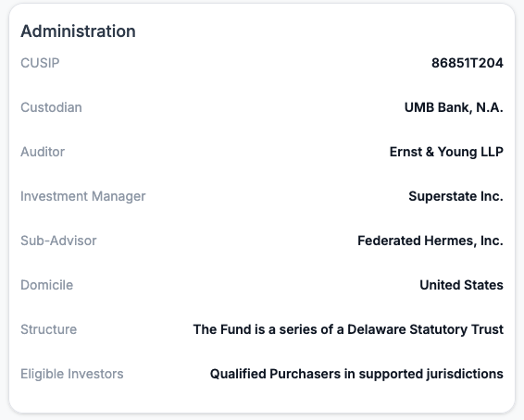Click the Structure label
Viewport: 524px width, 420px height.
[49, 329]
